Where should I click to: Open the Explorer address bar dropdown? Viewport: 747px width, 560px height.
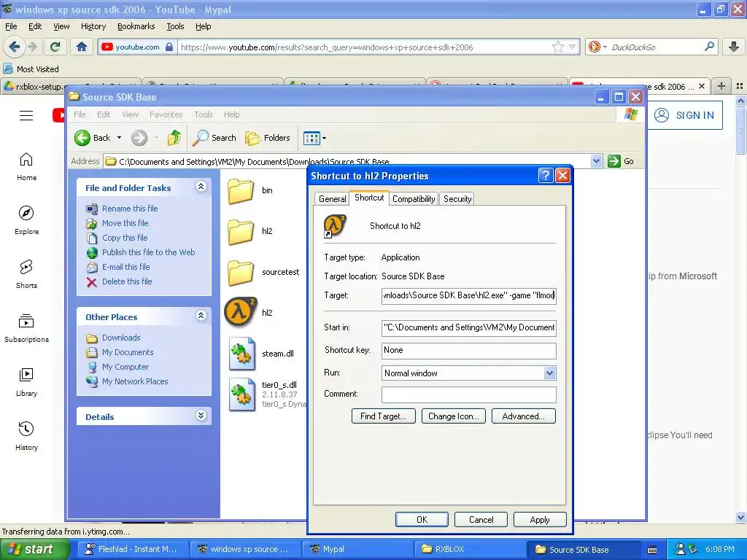[596, 161]
